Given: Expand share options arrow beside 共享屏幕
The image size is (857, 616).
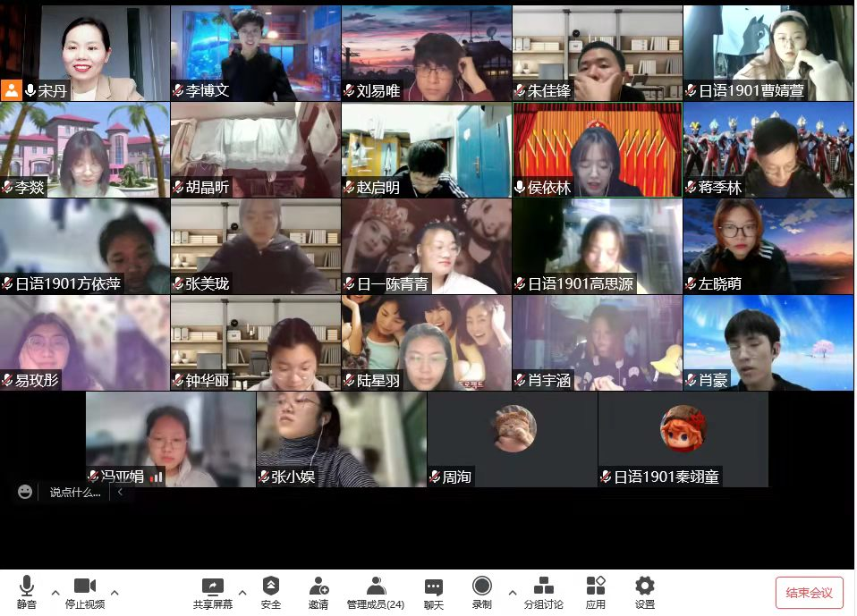Looking at the screenshot, I should (242, 592).
